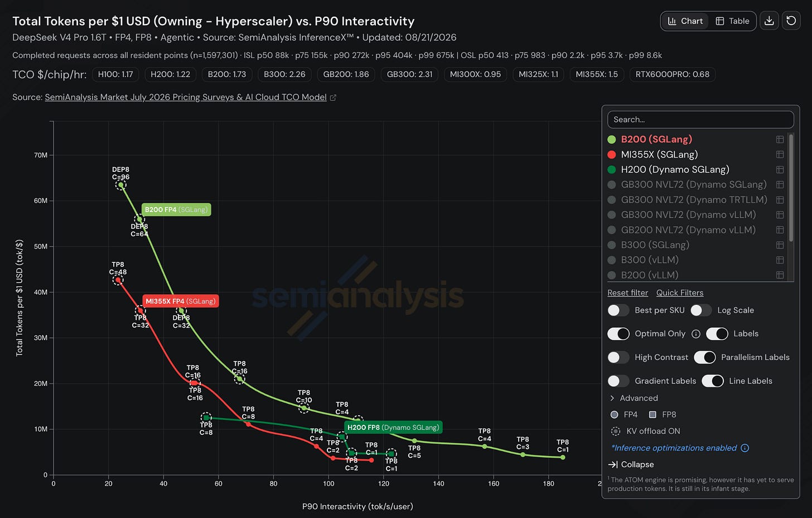The height and width of the screenshot is (518, 812).
Task: Click the legend list scrollbar
Action: [791, 187]
